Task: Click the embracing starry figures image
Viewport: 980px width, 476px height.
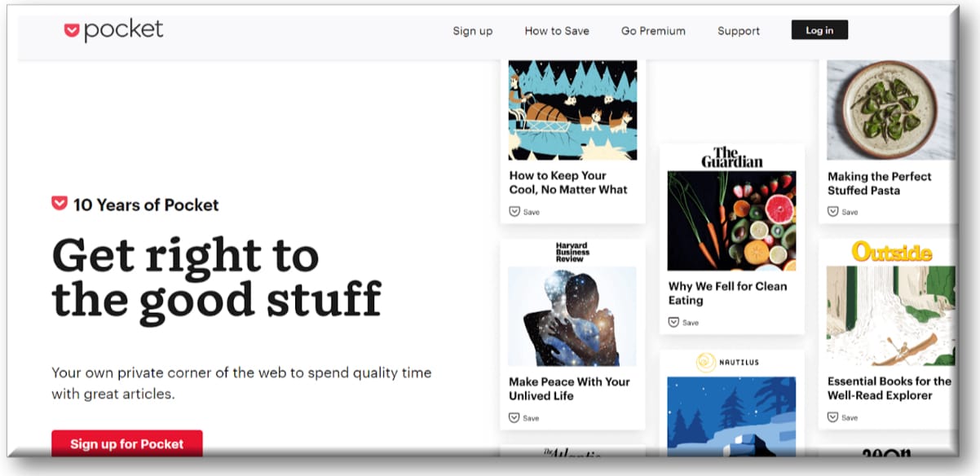Action: (572, 316)
